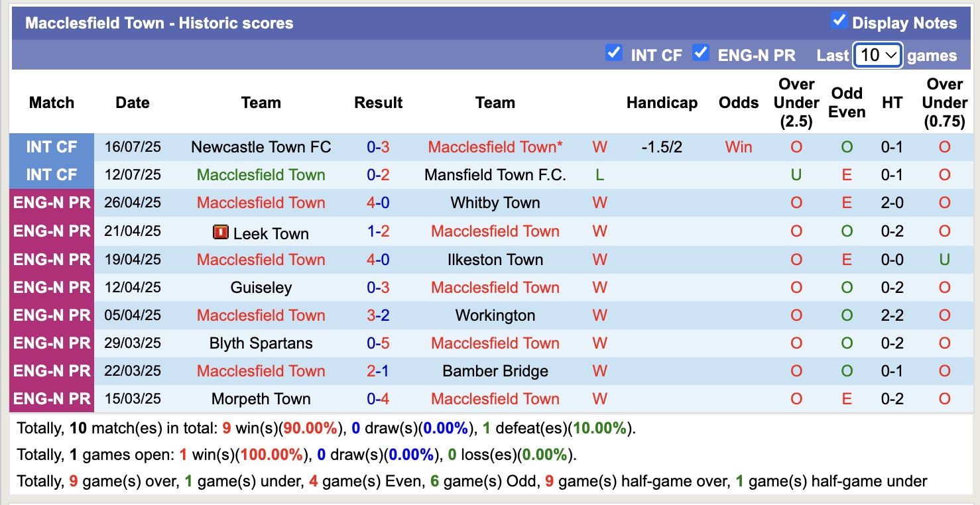Click the ENG-N PR badge on the 26/04 row
The height and width of the screenshot is (505, 980).
[51, 202]
